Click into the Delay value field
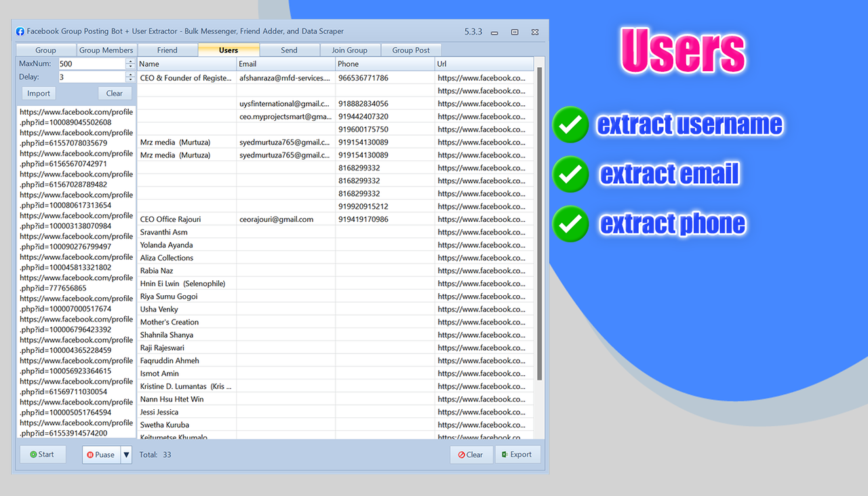 [92, 77]
